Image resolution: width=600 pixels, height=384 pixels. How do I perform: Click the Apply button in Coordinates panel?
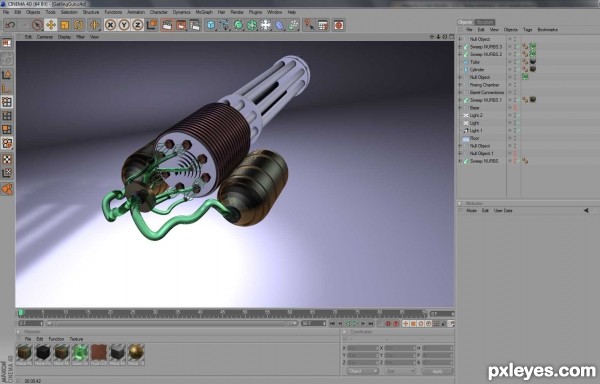click(x=437, y=371)
